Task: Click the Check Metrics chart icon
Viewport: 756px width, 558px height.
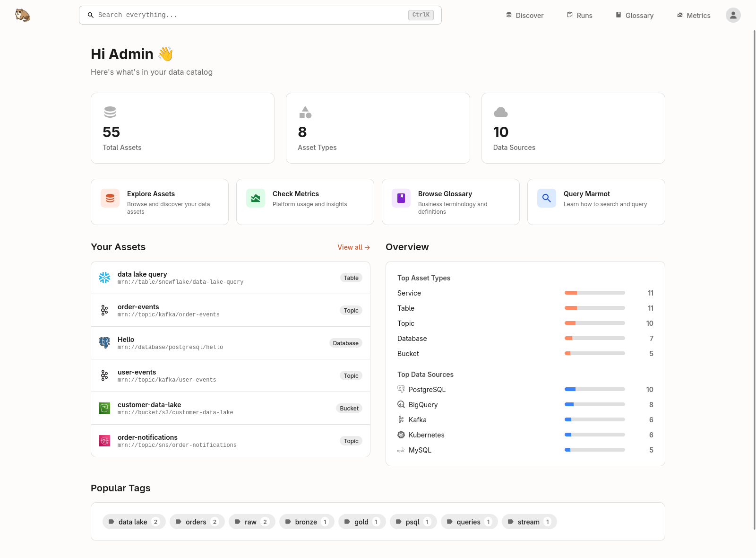Action: (255, 198)
